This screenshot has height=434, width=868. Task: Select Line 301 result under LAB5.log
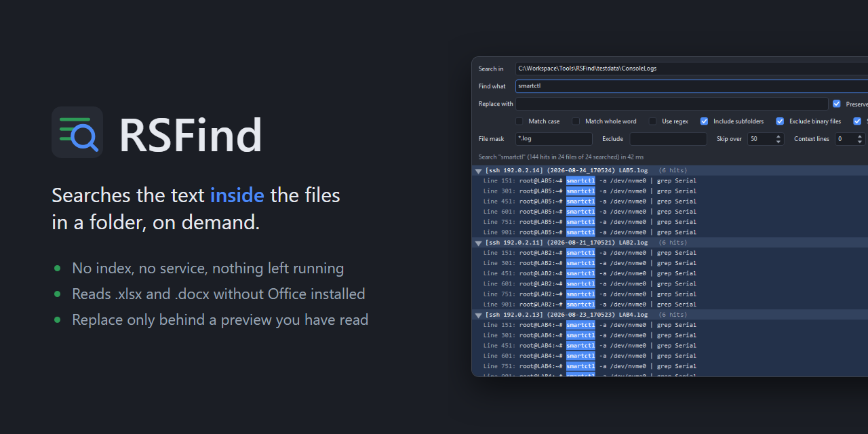[670, 191]
